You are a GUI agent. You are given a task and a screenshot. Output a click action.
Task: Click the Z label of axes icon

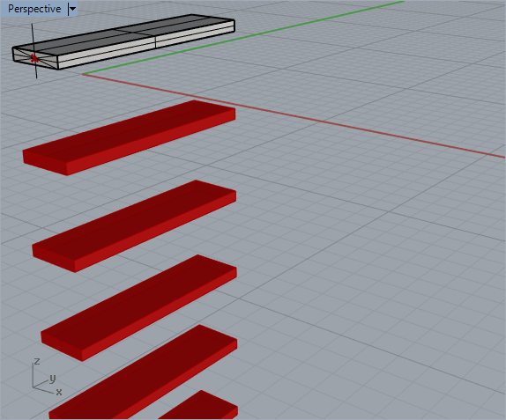coord(37,361)
